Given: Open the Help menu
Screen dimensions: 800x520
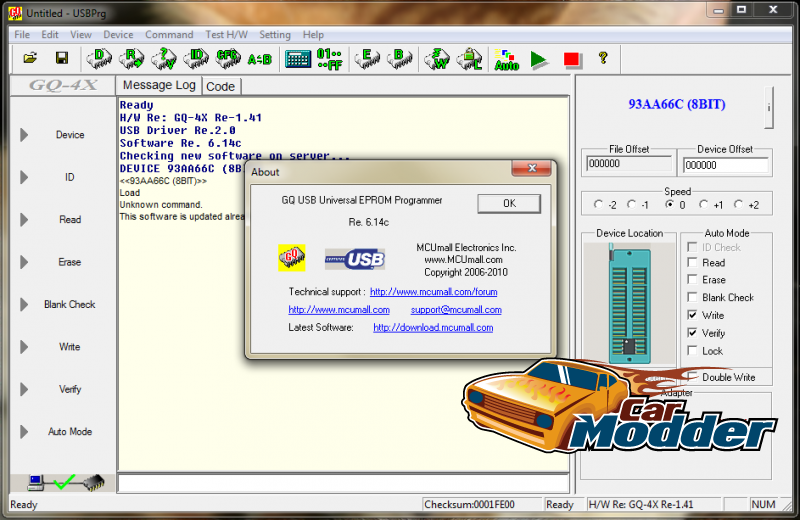Looking at the screenshot, I should click(313, 35).
